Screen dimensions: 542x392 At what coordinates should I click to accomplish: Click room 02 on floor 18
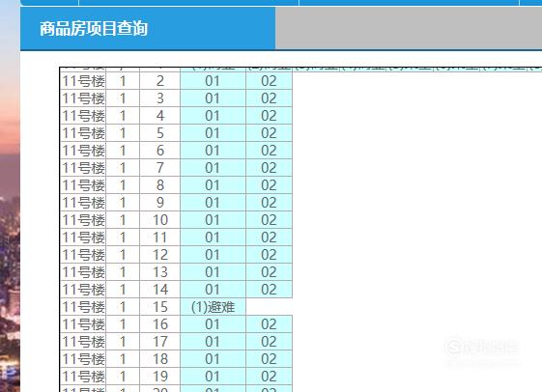click(x=269, y=359)
